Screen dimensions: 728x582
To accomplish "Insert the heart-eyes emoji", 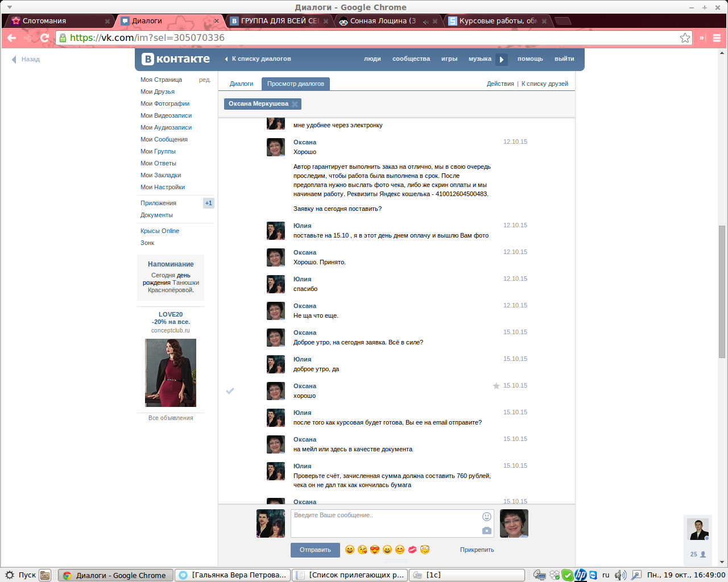I will click(374, 550).
